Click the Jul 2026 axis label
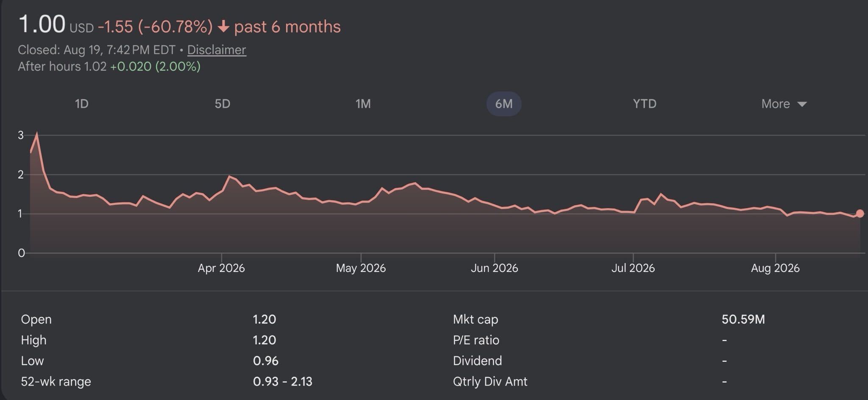 [633, 268]
